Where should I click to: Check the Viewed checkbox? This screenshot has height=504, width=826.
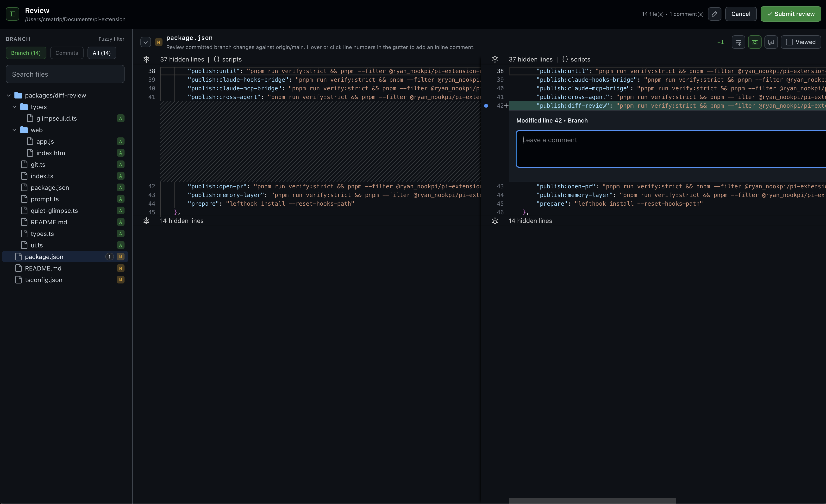[x=789, y=42]
